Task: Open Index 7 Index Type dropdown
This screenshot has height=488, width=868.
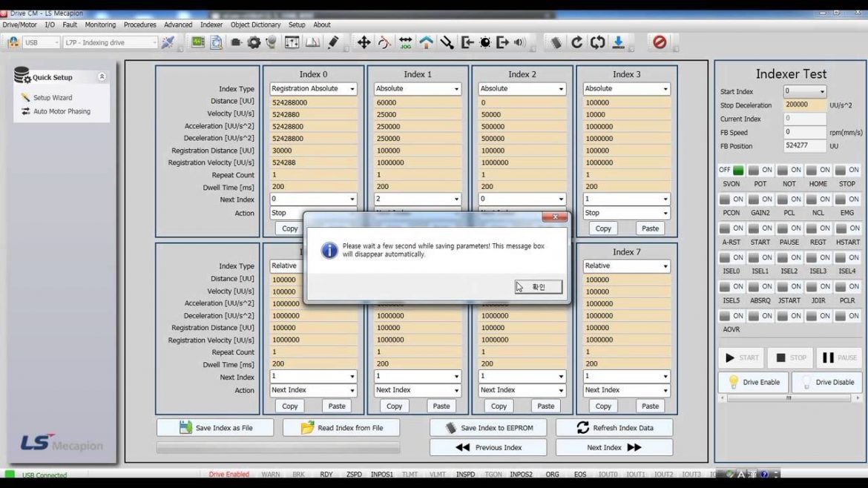Action: tap(627, 266)
